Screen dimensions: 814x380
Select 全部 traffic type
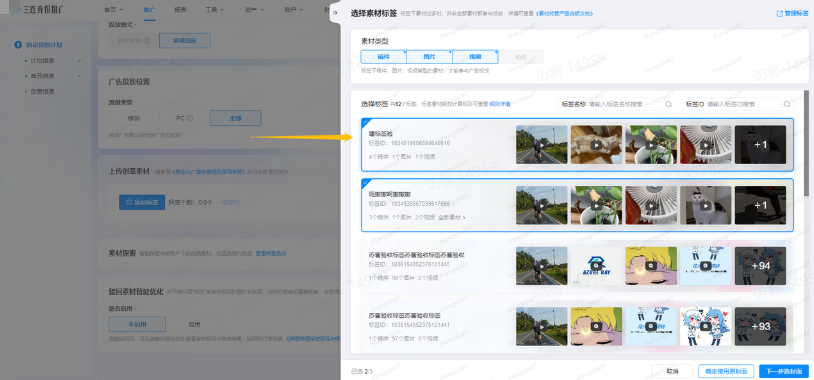click(x=236, y=118)
